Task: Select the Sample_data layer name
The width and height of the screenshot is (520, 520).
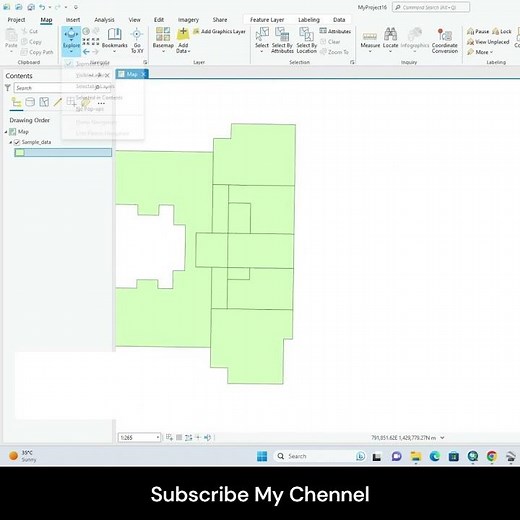Action: point(36,142)
